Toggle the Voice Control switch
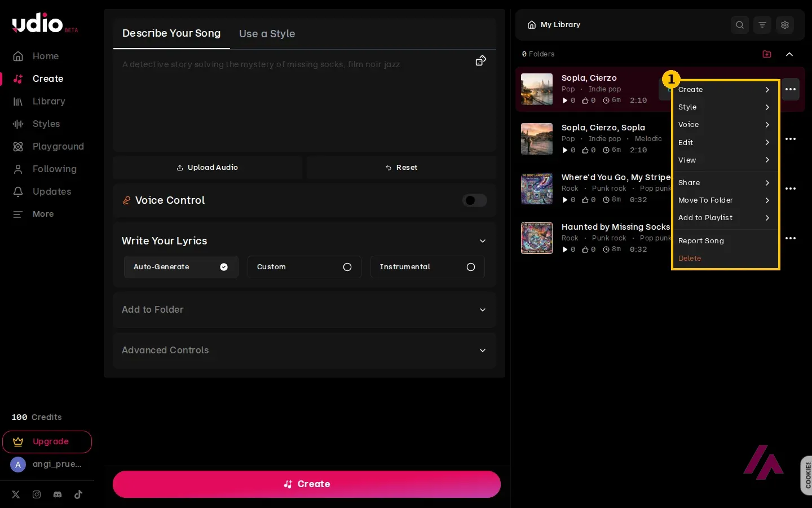This screenshot has height=508, width=812. [475, 200]
